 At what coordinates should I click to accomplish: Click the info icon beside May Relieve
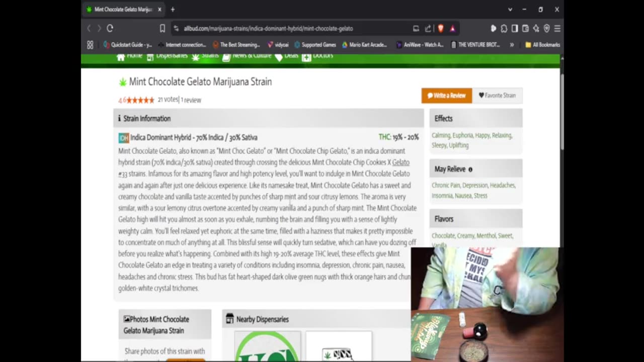tap(470, 169)
